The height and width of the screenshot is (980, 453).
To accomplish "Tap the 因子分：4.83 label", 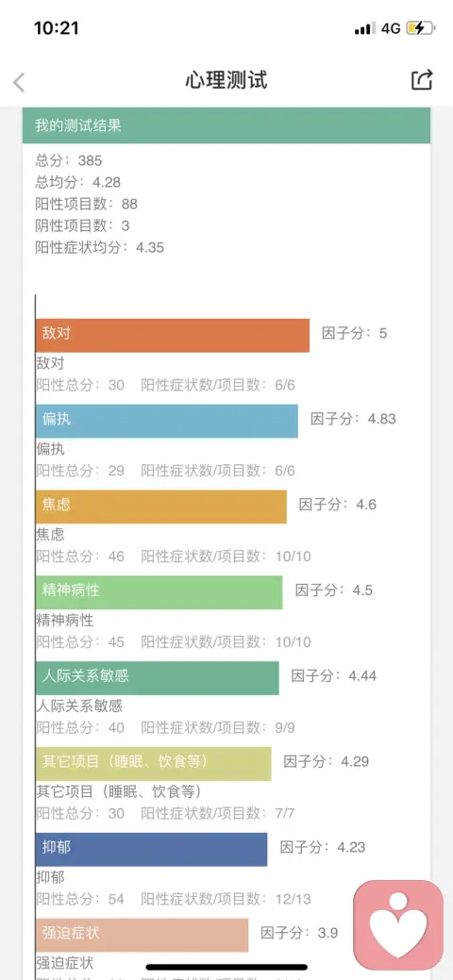I will [354, 419].
